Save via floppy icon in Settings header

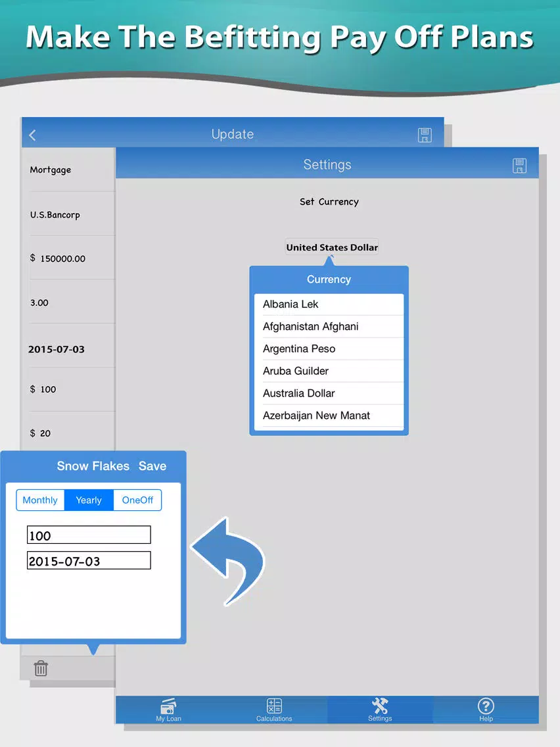pyautogui.click(x=519, y=166)
